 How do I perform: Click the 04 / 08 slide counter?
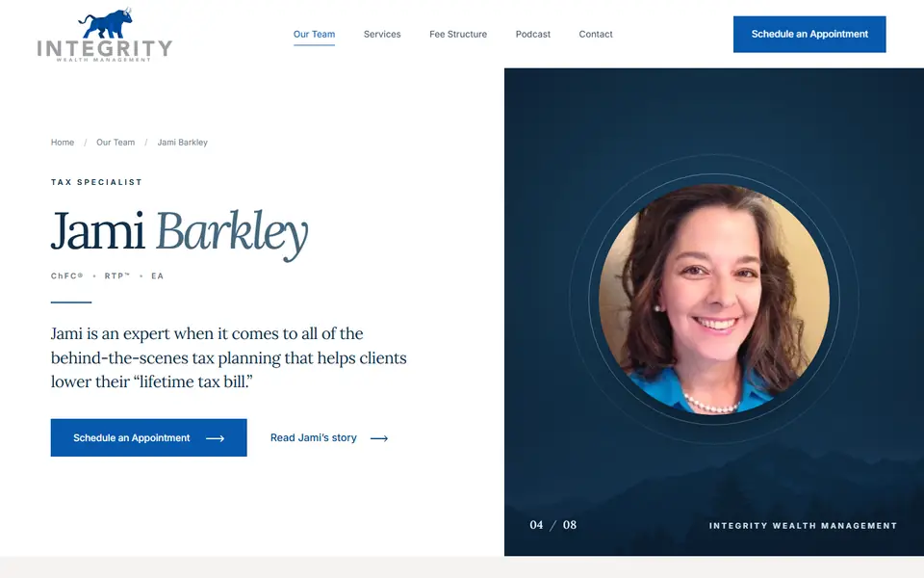click(552, 525)
